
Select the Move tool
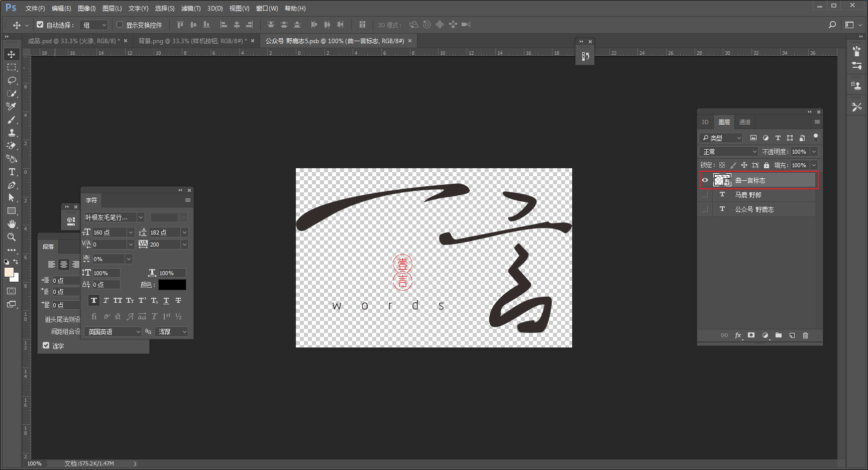click(x=11, y=54)
